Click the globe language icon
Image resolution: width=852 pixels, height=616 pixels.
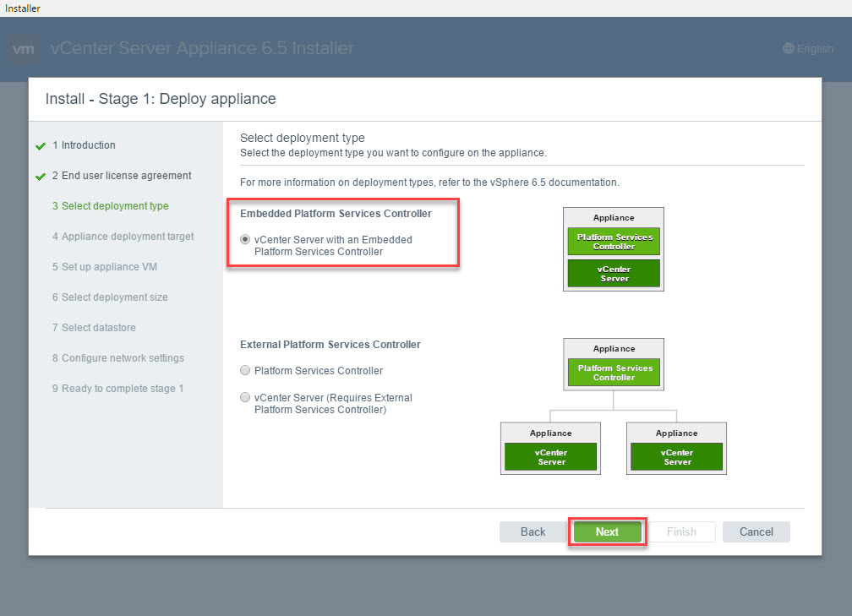tap(789, 49)
